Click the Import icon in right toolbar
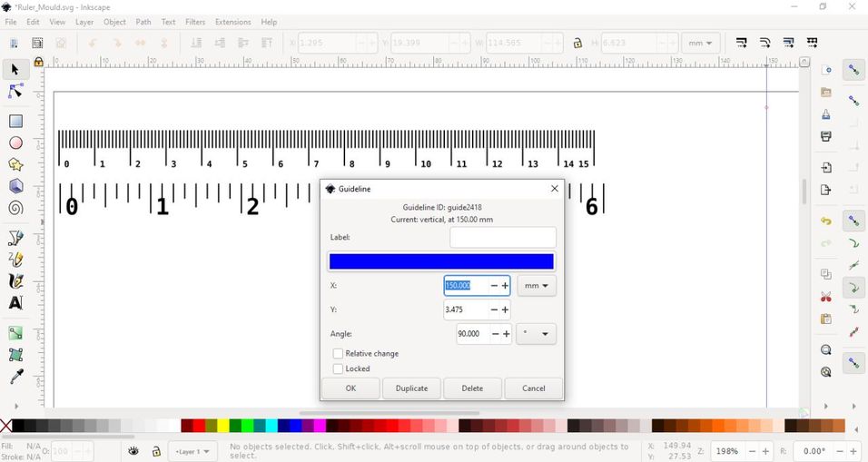The width and height of the screenshot is (868, 462). (x=826, y=167)
